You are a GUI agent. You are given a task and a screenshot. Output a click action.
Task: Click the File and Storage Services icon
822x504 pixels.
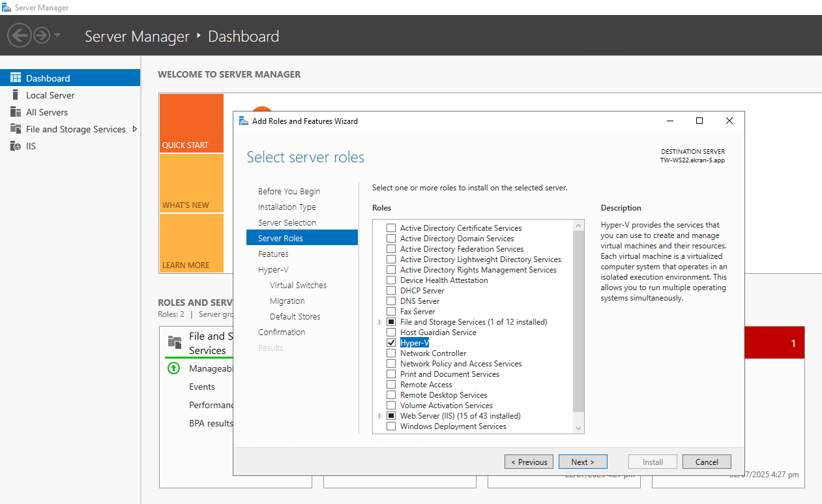coord(16,129)
